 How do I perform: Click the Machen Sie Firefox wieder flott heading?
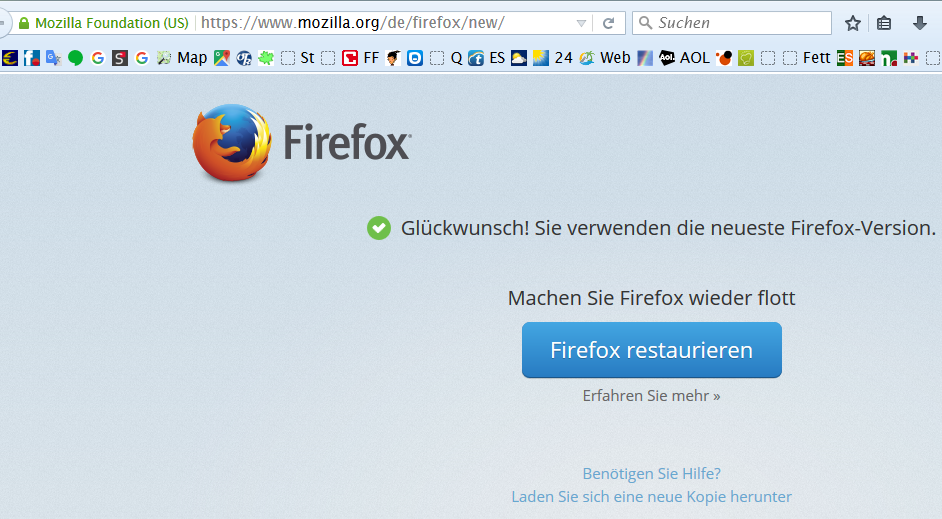pos(652,298)
